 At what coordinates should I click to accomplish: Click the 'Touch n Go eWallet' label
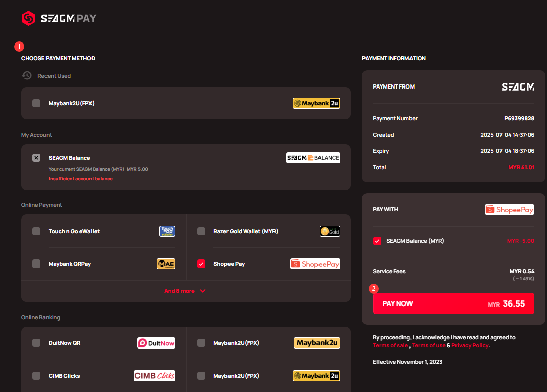[x=74, y=231]
